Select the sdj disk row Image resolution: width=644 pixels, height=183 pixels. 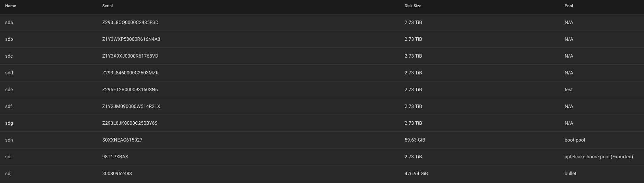click(x=322, y=173)
